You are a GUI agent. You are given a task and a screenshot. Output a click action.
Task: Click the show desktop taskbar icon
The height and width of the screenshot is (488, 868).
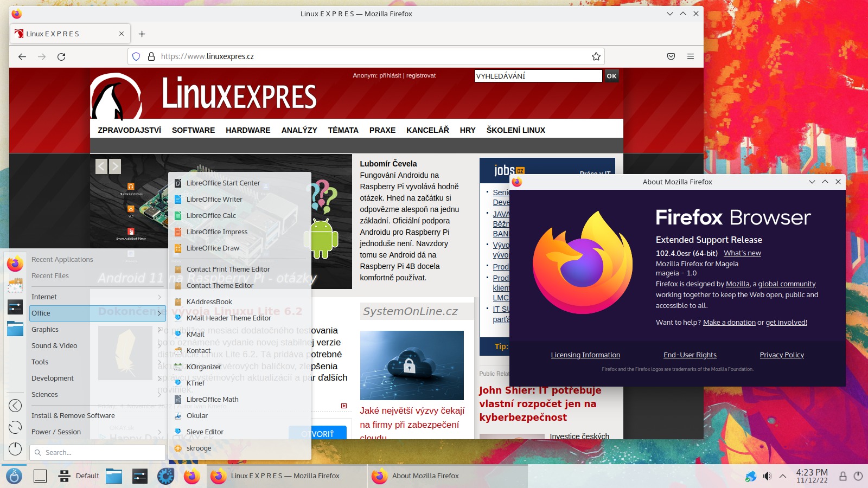tap(40, 476)
